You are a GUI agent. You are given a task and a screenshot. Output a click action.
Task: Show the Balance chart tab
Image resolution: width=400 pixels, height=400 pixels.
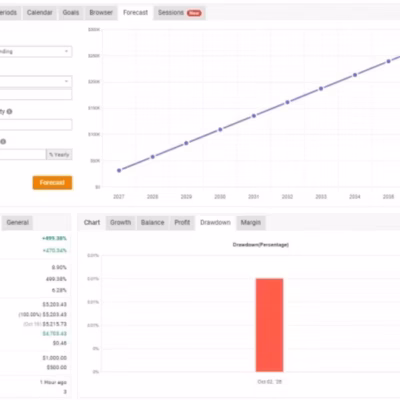click(x=152, y=223)
